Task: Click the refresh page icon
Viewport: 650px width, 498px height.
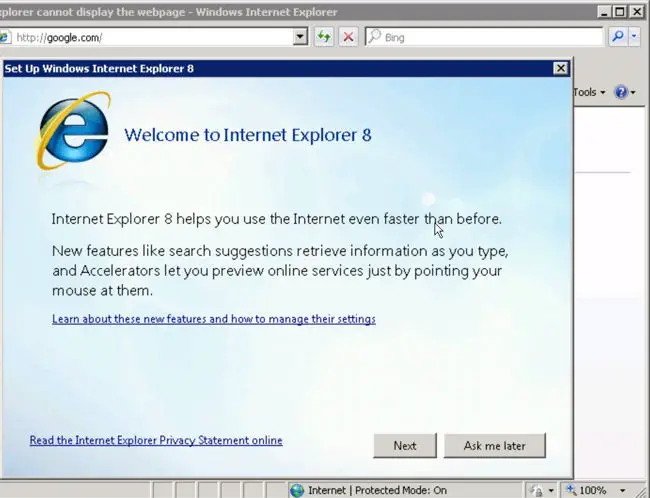Action: coord(324,37)
